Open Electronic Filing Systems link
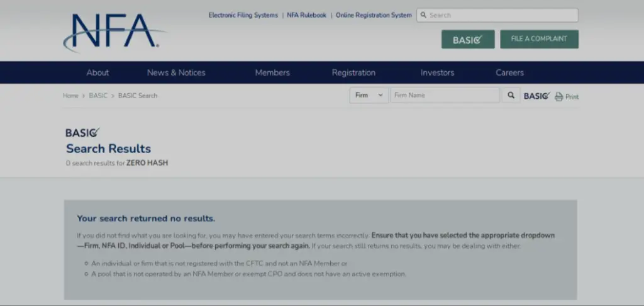 pyautogui.click(x=243, y=15)
